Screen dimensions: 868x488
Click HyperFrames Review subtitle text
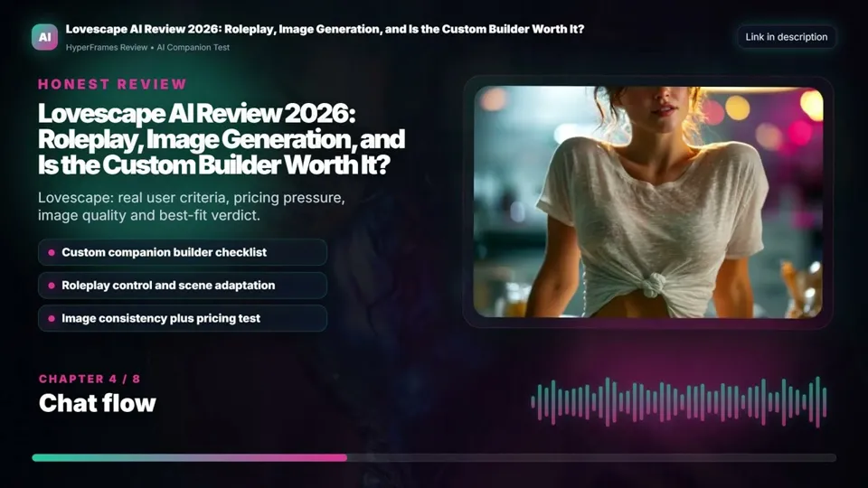point(107,48)
